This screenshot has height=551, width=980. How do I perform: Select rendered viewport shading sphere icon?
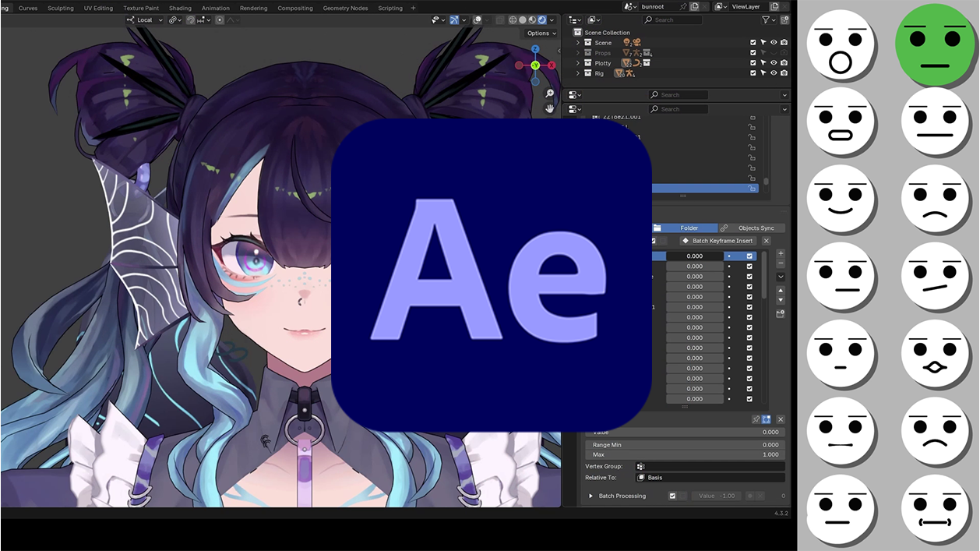point(541,19)
